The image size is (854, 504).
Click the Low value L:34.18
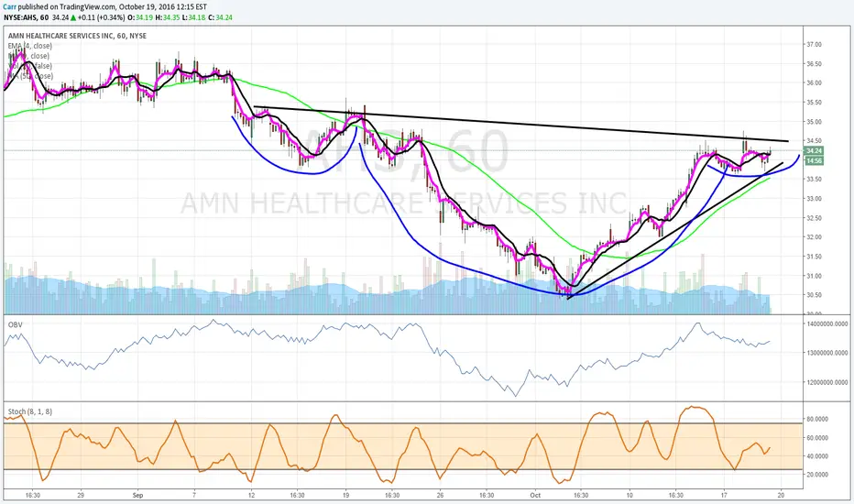[x=193, y=17]
